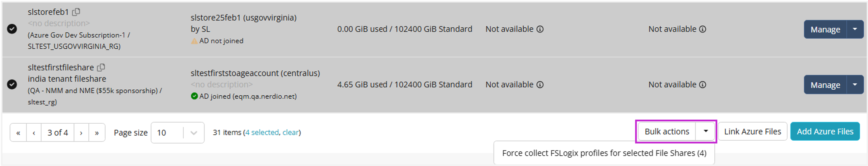Screen dimensions: 868x166
Task: Click Manage button for slstorefeb1
Action: click(825, 29)
